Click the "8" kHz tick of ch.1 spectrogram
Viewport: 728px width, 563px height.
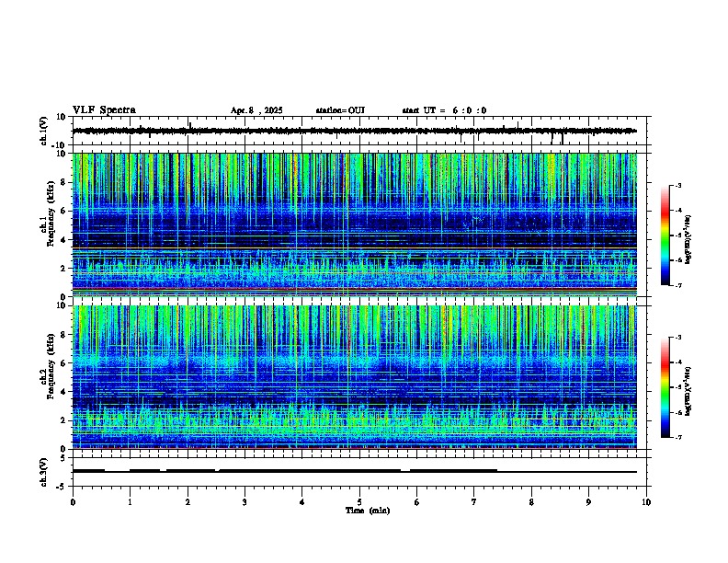64,182
